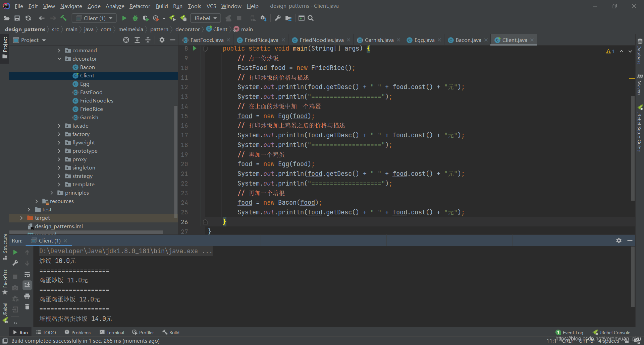Close the Egg.java editor tab
The height and width of the screenshot is (345, 644).
click(439, 40)
